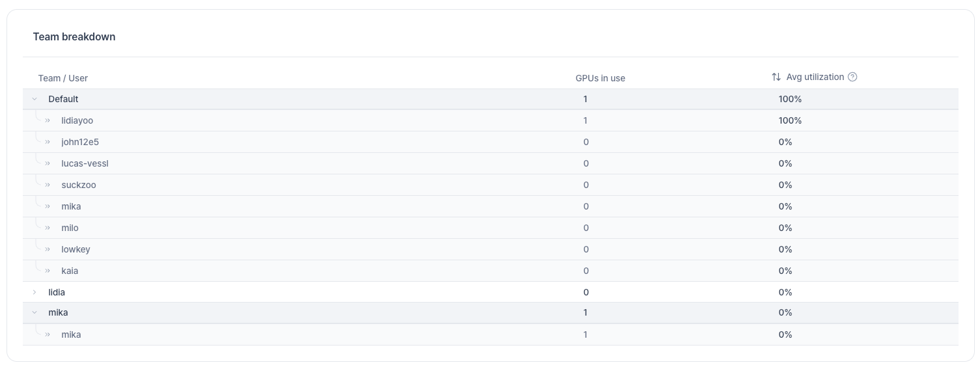
Task: Click the Team / User column header
Action: pyautogui.click(x=63, y=78)
